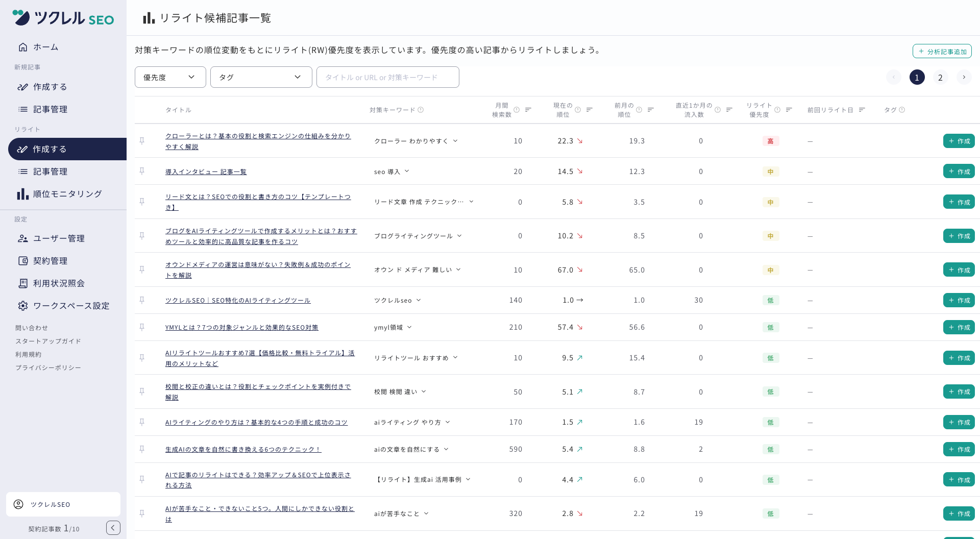Pin the ブログをAIライティングツール article row
980x539 pixels.
click(x=142, y=236)
